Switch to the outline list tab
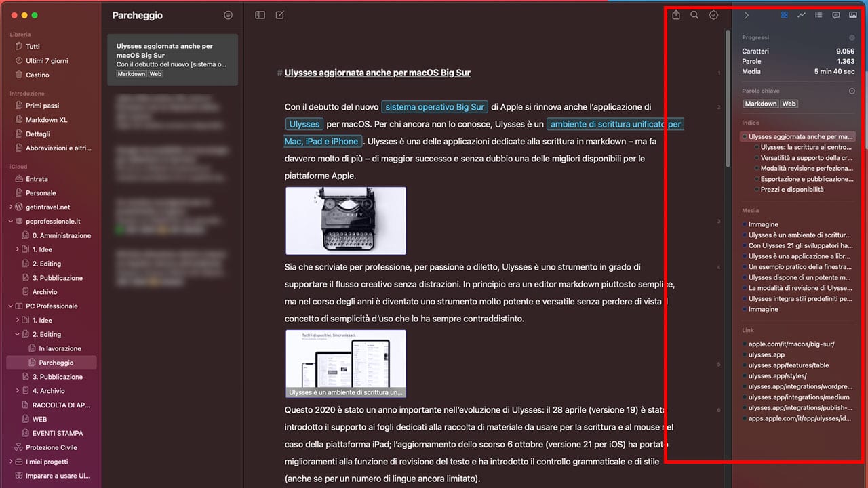Viewport: 868px width, 488px height. coord(818,15)
